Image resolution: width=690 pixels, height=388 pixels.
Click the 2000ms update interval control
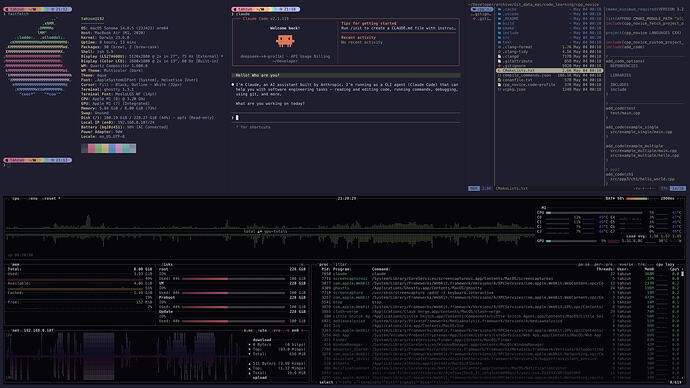coord(667,198)
